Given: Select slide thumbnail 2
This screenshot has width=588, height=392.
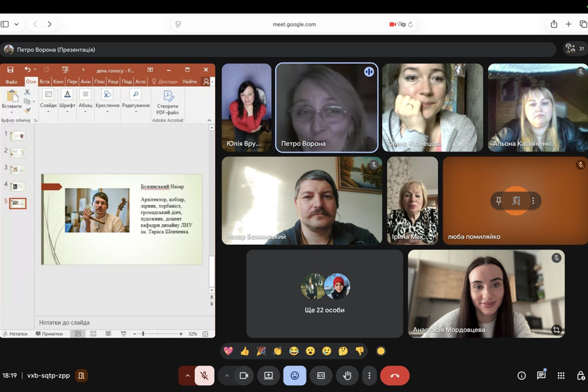Looking at the screenshot, I should [17, 153].
